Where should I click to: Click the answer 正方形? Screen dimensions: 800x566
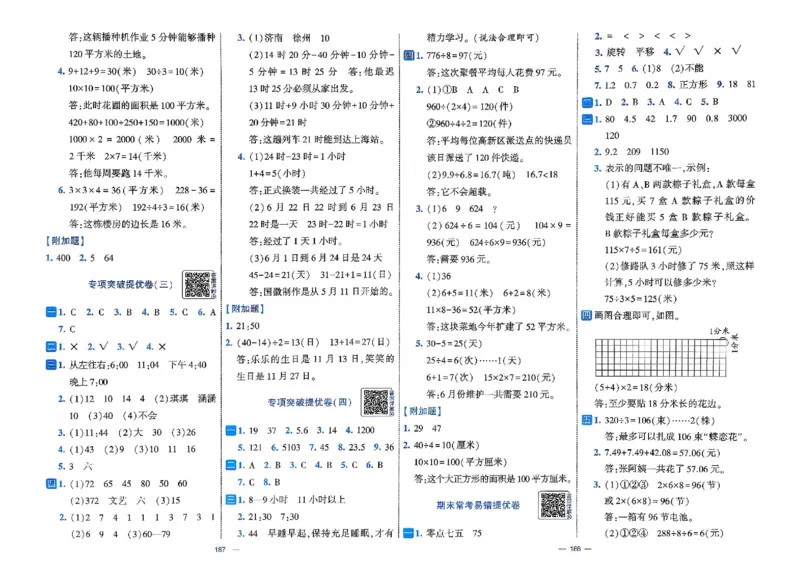pos(693,84)
